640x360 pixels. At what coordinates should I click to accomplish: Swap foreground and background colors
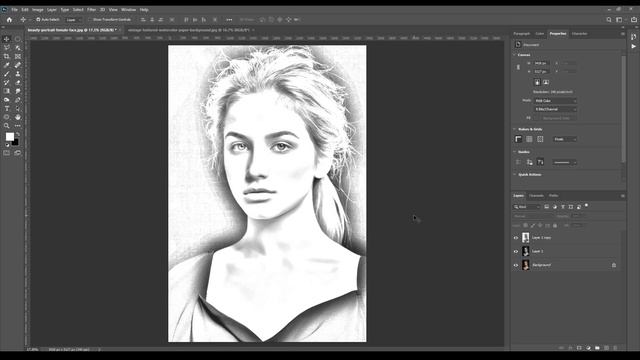pos(18,134)
